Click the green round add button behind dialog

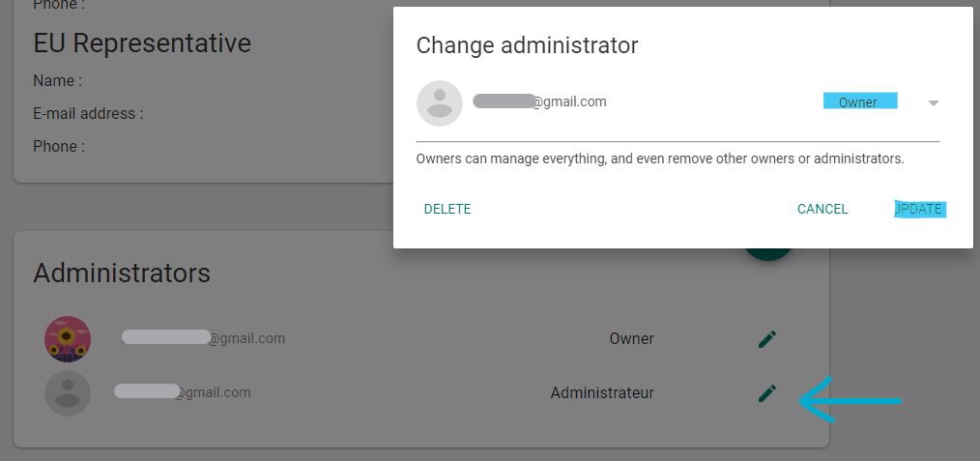(x=768, y=253)
